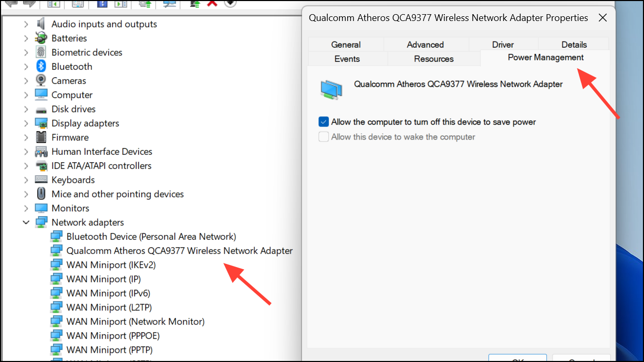Open the Resources tab
Viewport: 644px width, 362px height.
(x=434, y=59)
